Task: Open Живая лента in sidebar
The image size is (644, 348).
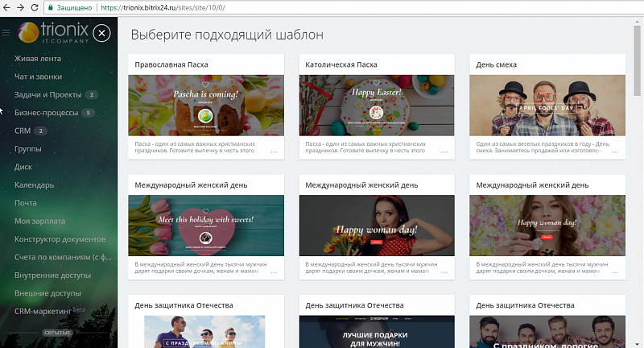Action: (38, 58)
